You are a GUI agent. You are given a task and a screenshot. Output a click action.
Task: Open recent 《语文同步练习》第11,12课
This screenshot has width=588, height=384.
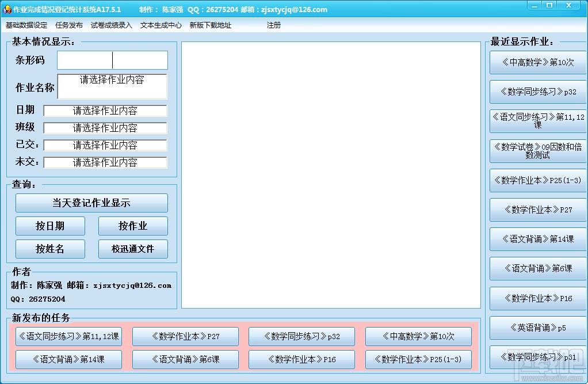point(538,121)
